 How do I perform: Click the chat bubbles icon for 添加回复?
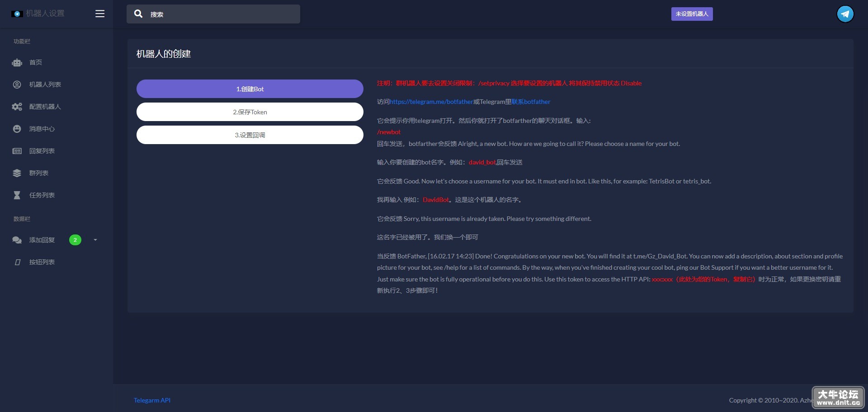pos(17,240)
